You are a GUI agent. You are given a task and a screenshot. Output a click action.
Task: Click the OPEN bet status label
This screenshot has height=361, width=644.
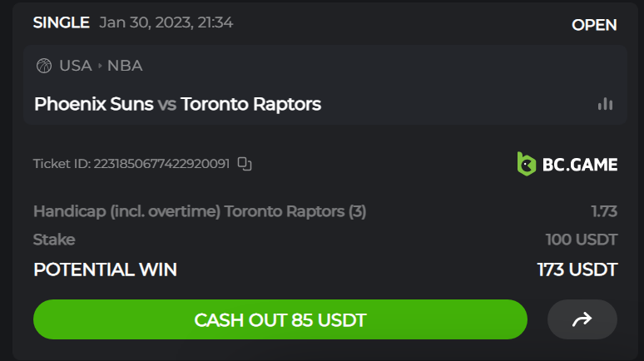[594, 25]
